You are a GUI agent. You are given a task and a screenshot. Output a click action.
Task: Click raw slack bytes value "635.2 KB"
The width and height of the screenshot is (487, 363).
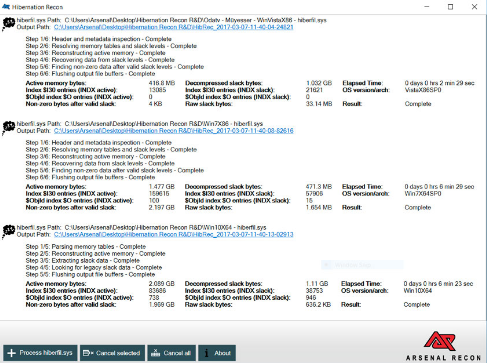tap(318, 305)
